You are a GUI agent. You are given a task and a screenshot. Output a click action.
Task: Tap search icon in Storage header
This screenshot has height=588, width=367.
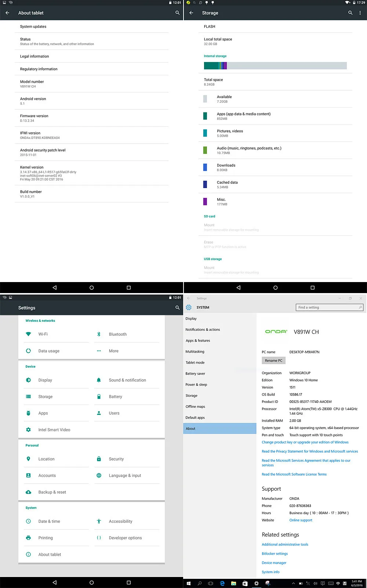pyautogui.click(x=350, y=13)
